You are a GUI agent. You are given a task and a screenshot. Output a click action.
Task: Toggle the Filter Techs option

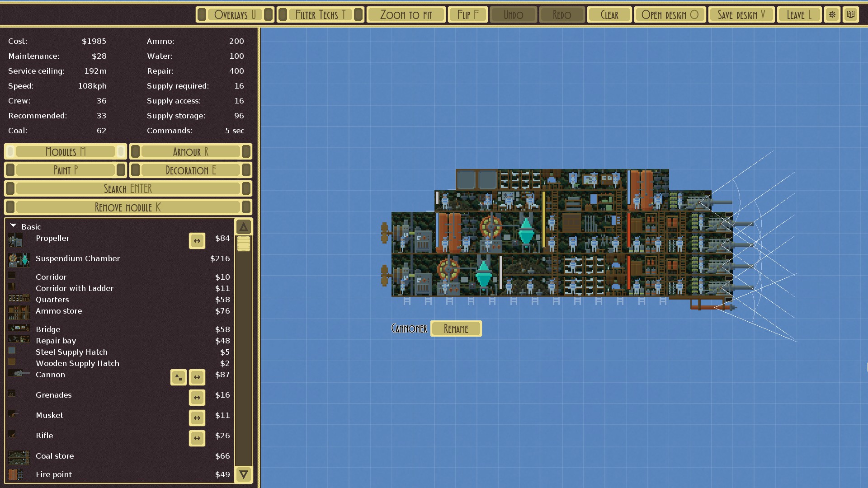tap(320, 14)
